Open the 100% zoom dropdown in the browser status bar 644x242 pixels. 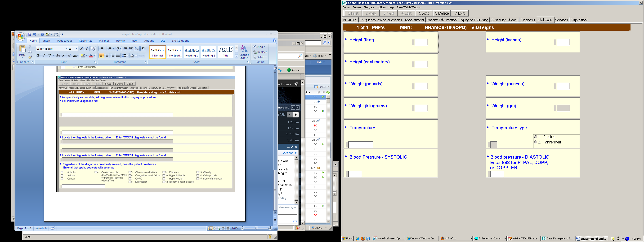click(326, 228)
